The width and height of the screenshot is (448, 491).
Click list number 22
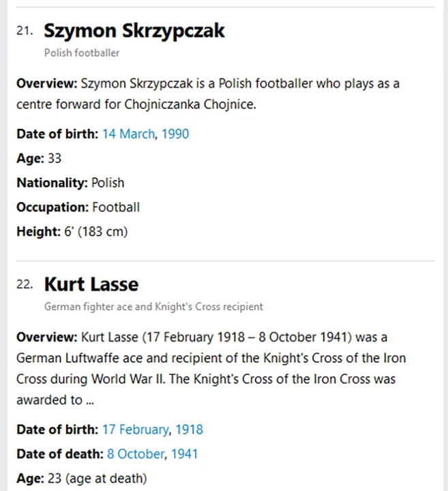[x=25, y=284]
